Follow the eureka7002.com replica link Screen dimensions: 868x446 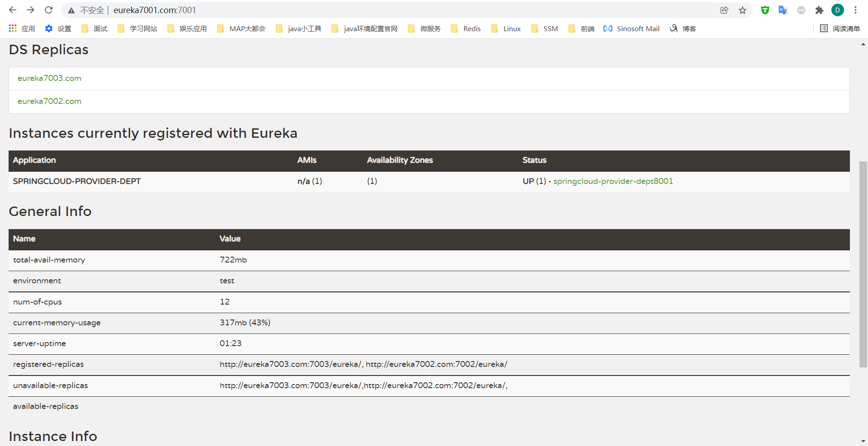pyautogui.click(x=49, y=101)
